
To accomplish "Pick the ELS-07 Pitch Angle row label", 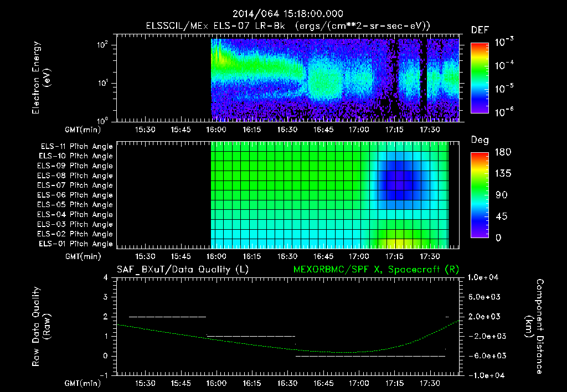I will [x=75, y=185].
